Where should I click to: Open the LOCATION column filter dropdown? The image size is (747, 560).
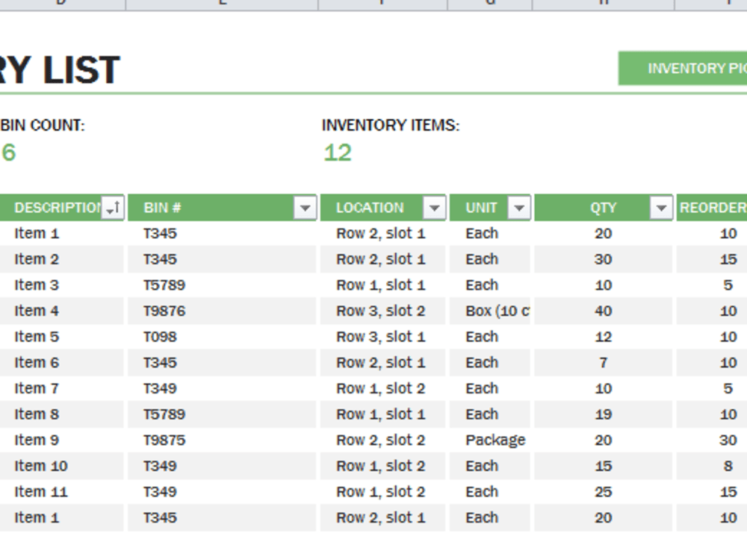click(x=434, y=208)
